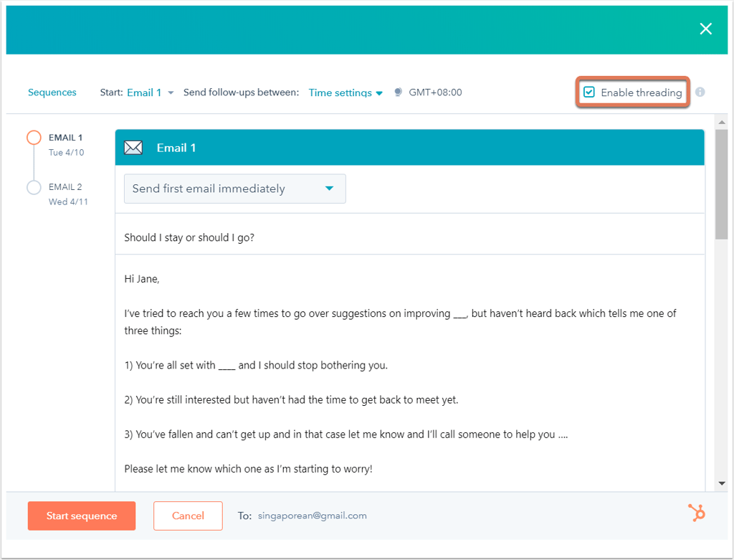Click the HubSpot sprocket logo icon

697,513
